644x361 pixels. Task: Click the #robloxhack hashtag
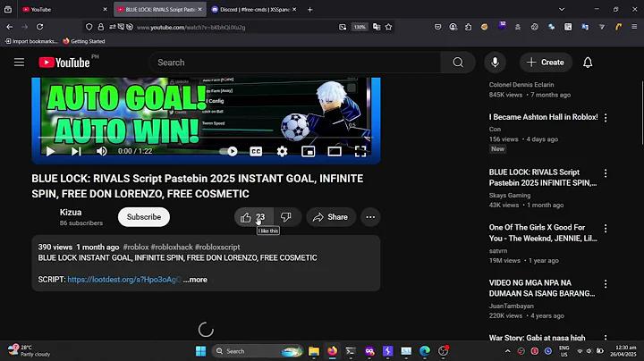(x=172, y=247)
